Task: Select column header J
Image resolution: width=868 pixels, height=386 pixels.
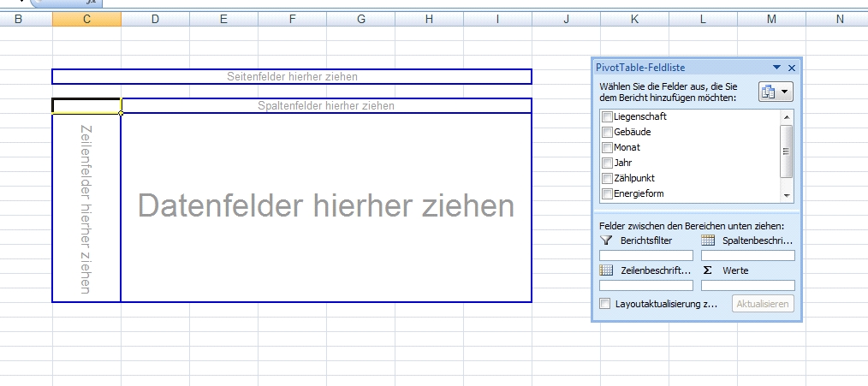Action: click(x=566, y=20)
